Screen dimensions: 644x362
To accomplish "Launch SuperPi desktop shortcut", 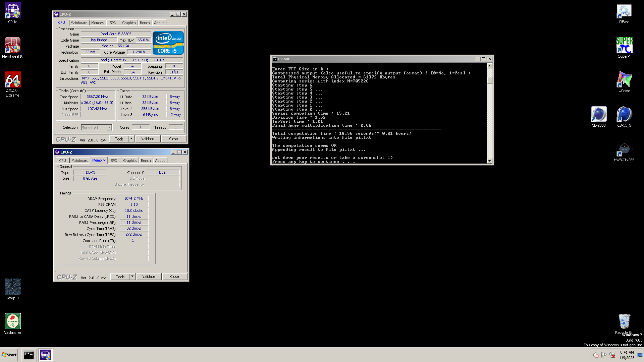I will [624, 48].
